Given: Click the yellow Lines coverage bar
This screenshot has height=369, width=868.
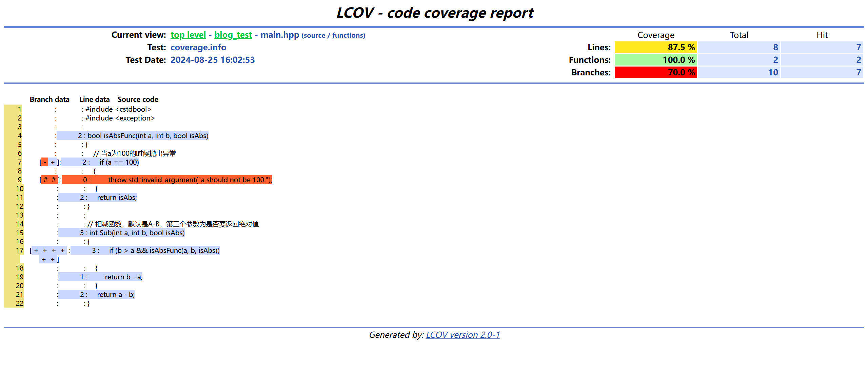Looking at the screenshot, I should [x=656, y=47].
